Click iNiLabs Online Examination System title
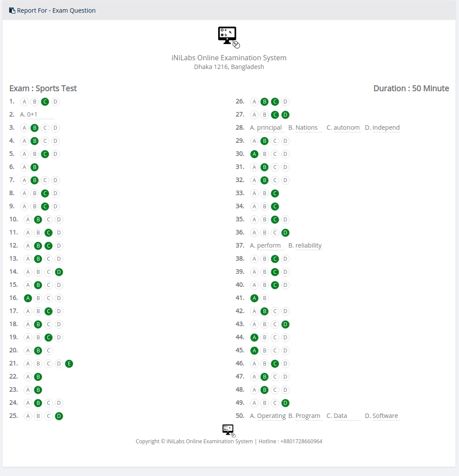This screenshot has width=459, height=476. pos(229,58)
